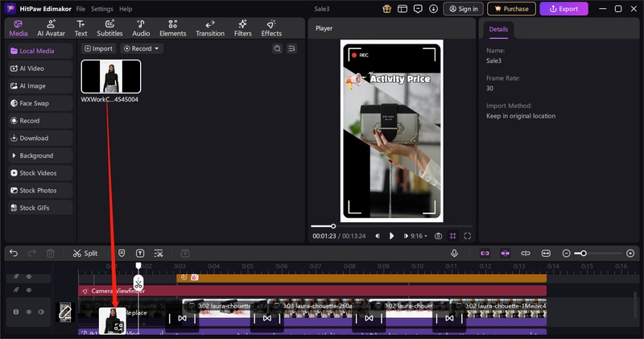Open the Filters tab
Screen dimensions: 644x339
point(243,28)
